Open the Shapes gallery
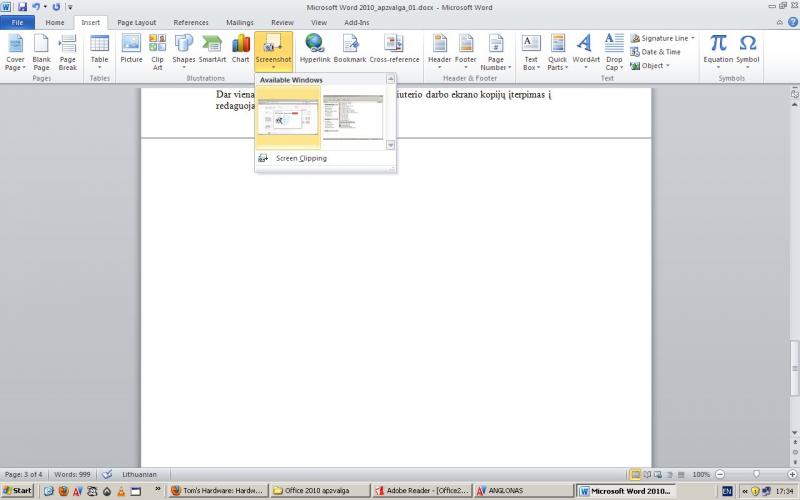The height and width of the screenshot is (500, 800). pyautogui.click(x=184, y=53)
